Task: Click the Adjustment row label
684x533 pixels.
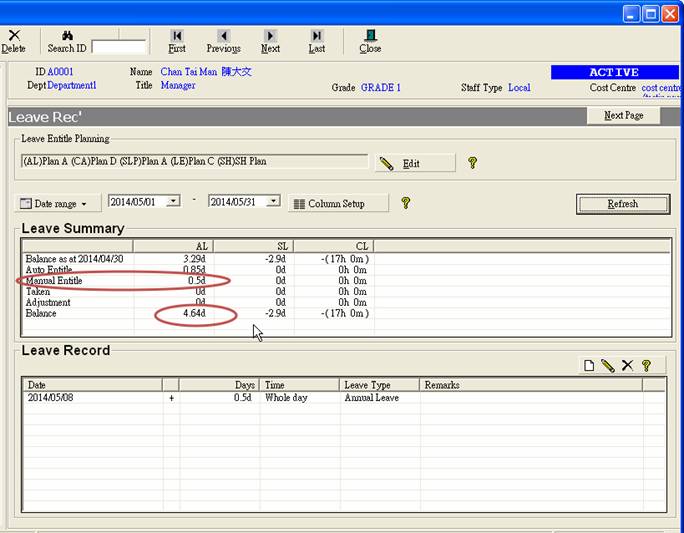Action: click(x=48, y=302)
